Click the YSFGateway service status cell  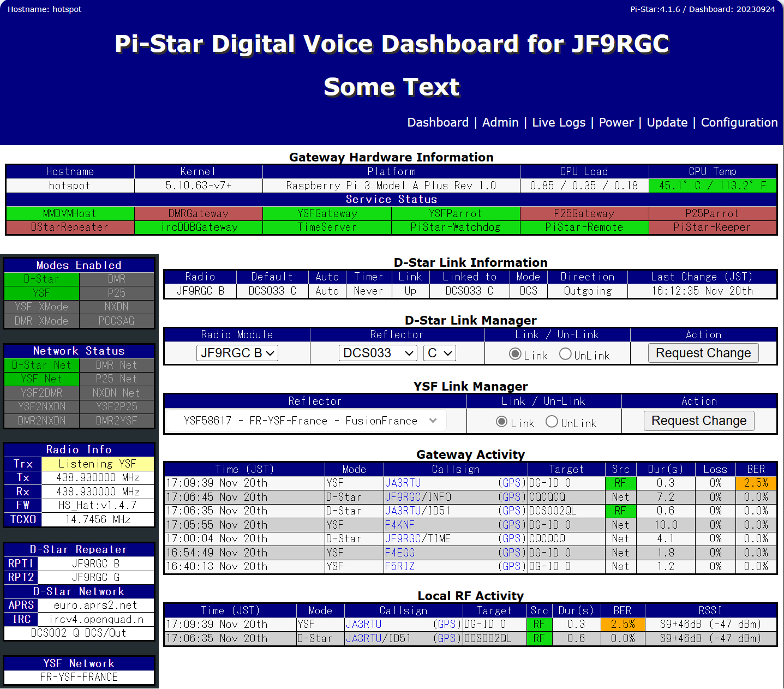[327, 213]
